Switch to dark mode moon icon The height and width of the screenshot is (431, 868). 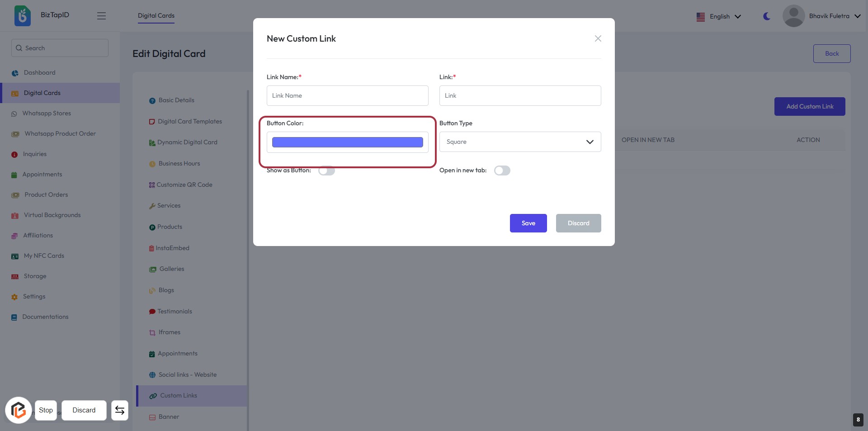pos(767,16)
